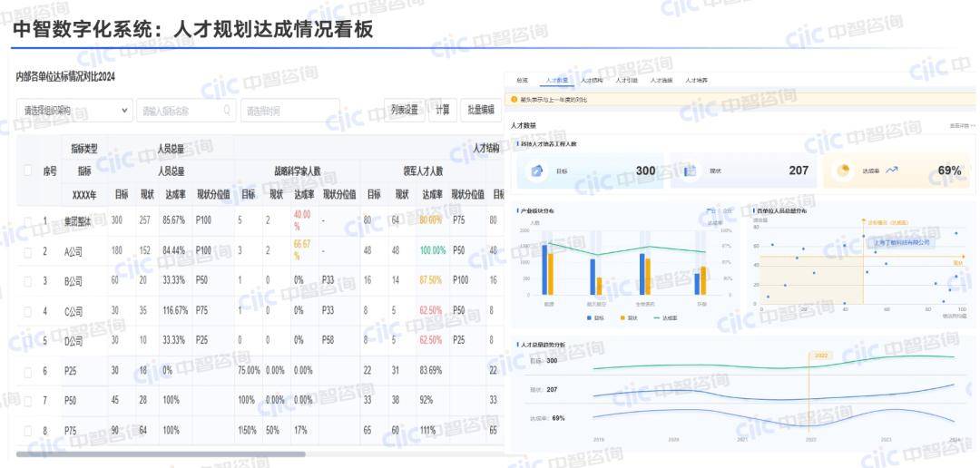
Task: Switch to the 人才引进 tab
Action: (627, 81)
